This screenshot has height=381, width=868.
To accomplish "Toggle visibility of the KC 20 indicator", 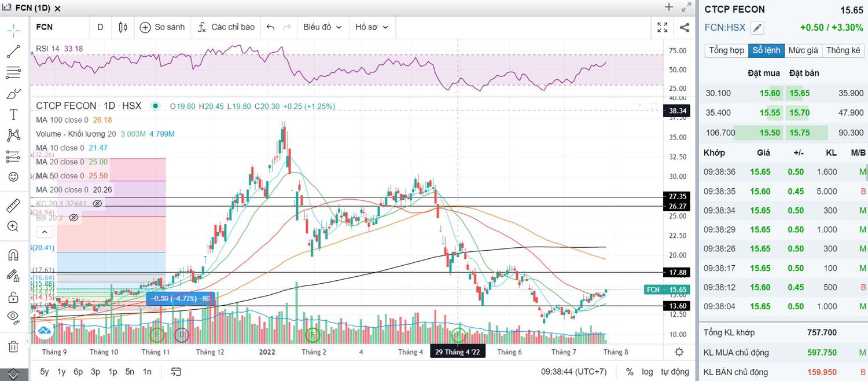I will coord(97,204).
